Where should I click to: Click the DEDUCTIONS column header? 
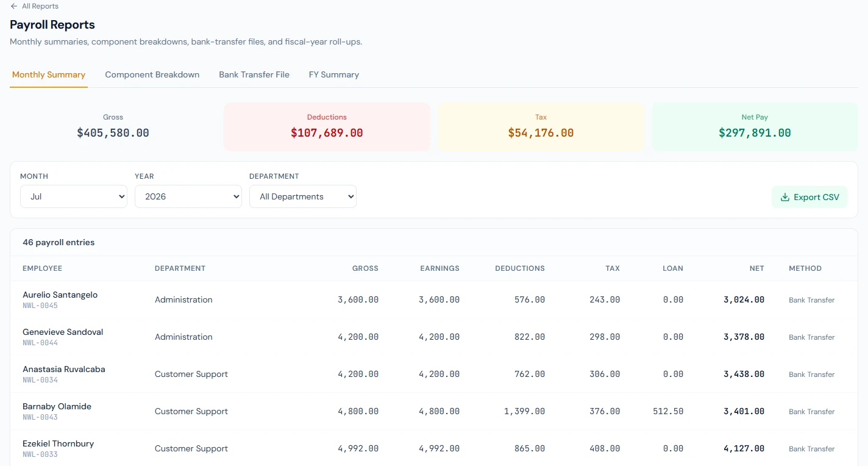[520, 268]
